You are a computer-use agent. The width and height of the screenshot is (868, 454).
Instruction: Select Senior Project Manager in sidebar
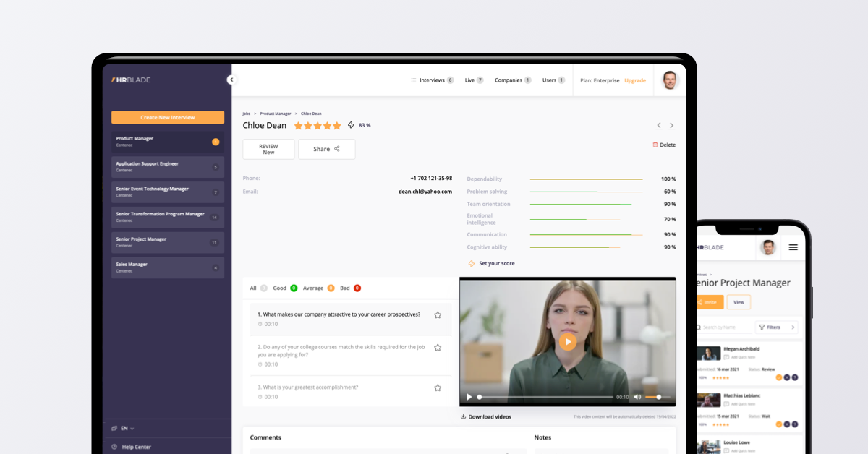(x=168, y=242)
